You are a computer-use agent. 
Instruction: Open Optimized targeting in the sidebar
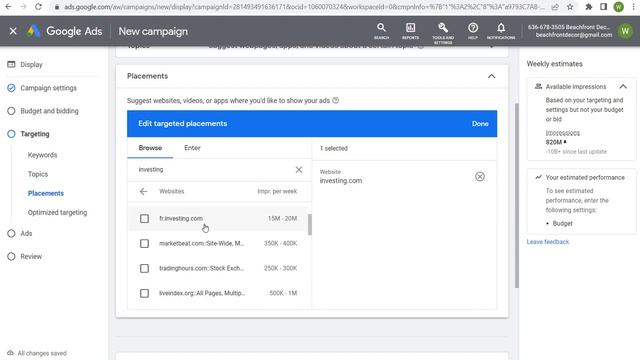coord(57,212)
